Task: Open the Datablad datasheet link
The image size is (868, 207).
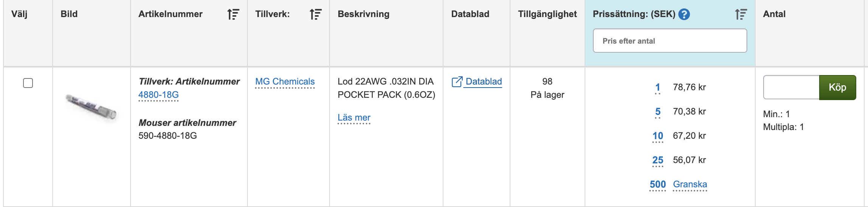Action: (x=484, y=82)
